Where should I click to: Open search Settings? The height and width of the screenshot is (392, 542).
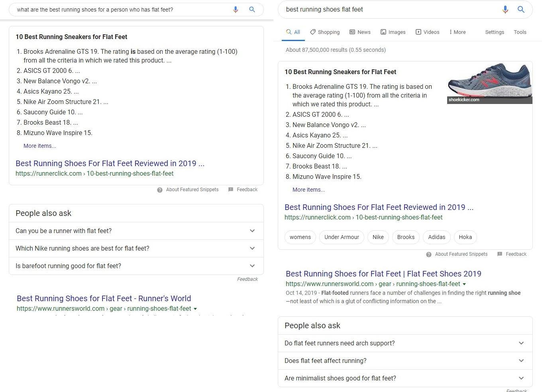pos(495,32)
